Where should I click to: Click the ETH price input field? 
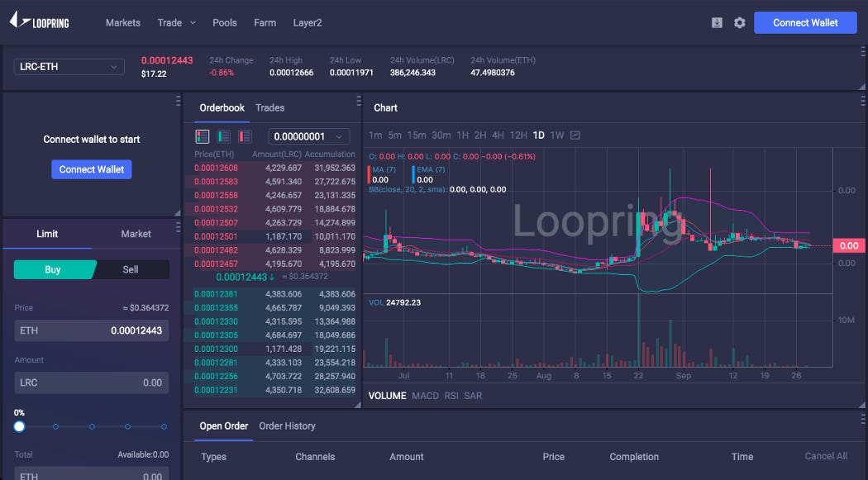click(x=91, y=330)
